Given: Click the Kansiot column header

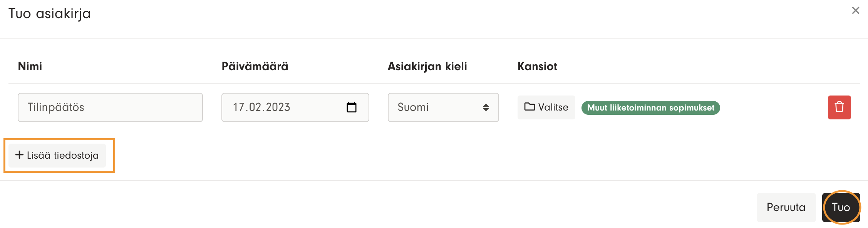Looking at the screenshot, I should [x=537, y=66].
